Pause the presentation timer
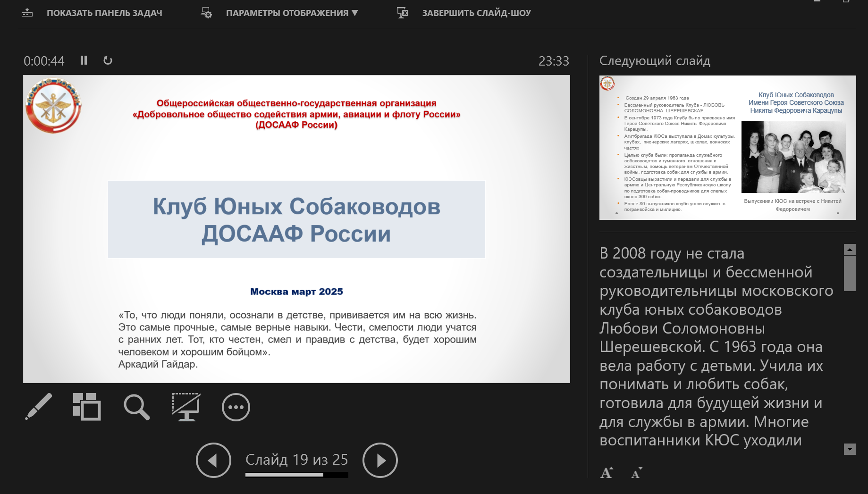868x494 pixels. point(84,60)
